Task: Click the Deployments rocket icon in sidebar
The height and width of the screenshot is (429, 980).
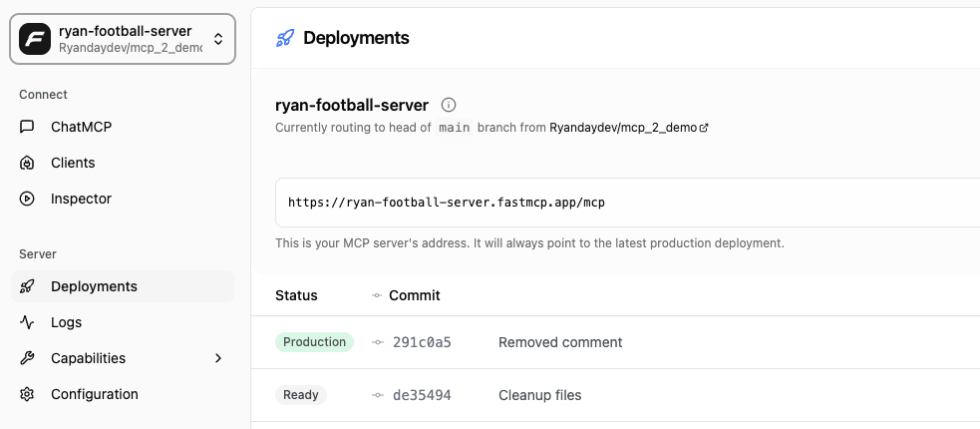Action: tap(27, 286)
